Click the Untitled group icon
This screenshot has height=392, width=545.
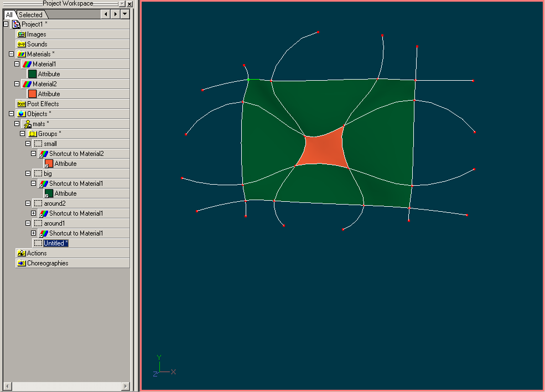click(38, 243)
